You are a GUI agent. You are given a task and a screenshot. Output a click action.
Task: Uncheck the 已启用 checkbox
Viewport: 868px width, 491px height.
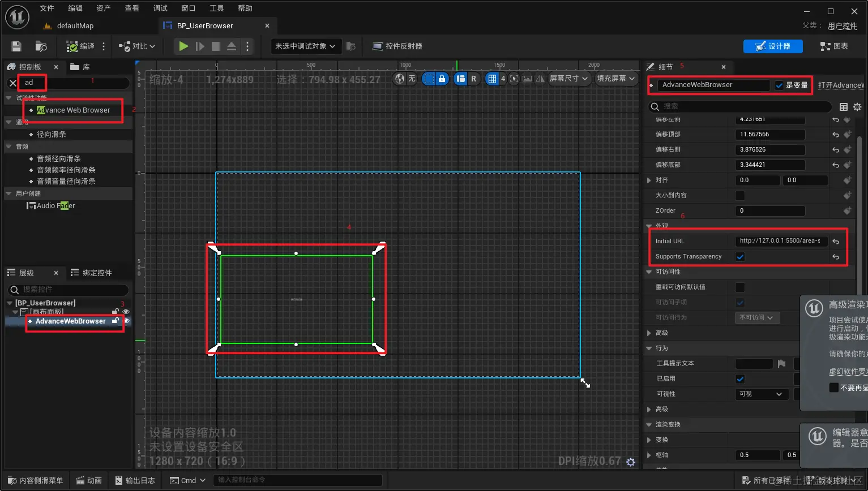[x=739, y=378]
